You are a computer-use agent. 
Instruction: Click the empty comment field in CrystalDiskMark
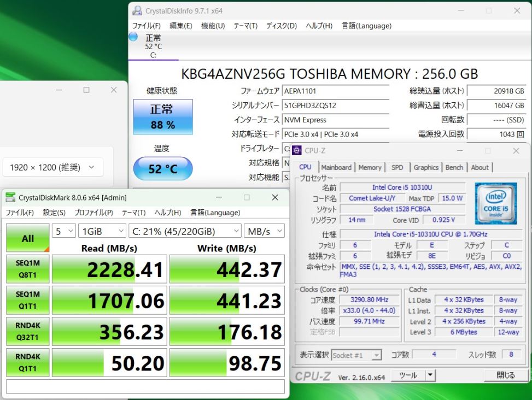tap(145, 387)
